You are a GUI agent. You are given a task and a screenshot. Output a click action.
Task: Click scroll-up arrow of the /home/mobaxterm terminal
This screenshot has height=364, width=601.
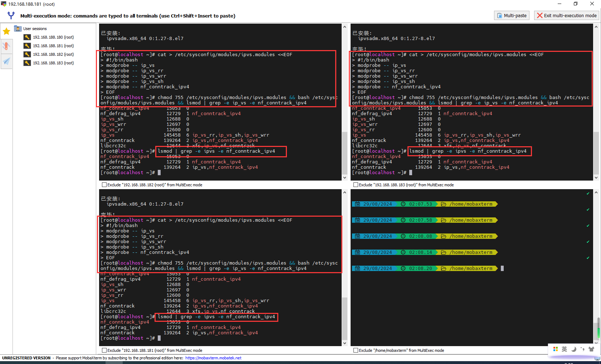[596, 192]
